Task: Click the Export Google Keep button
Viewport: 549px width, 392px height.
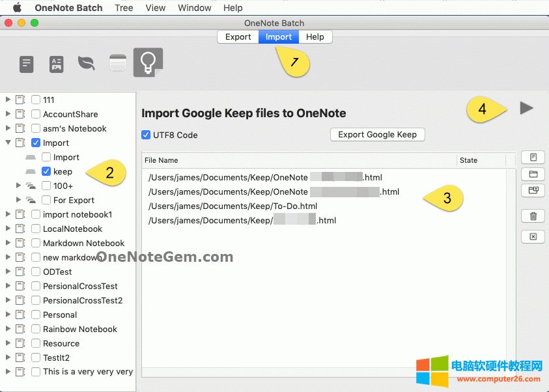Action: [x=377, y=135]
